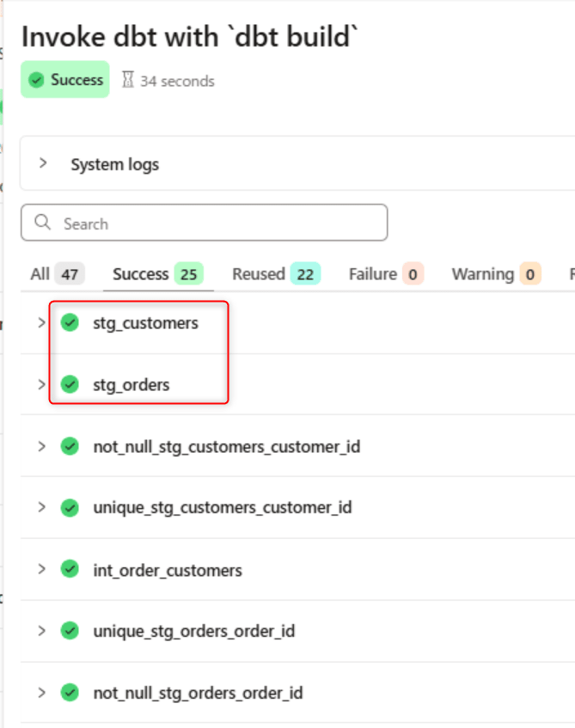Click check icon beside int_order_customers
Viewport: 575px width, 728px height.
coord(70,569)
